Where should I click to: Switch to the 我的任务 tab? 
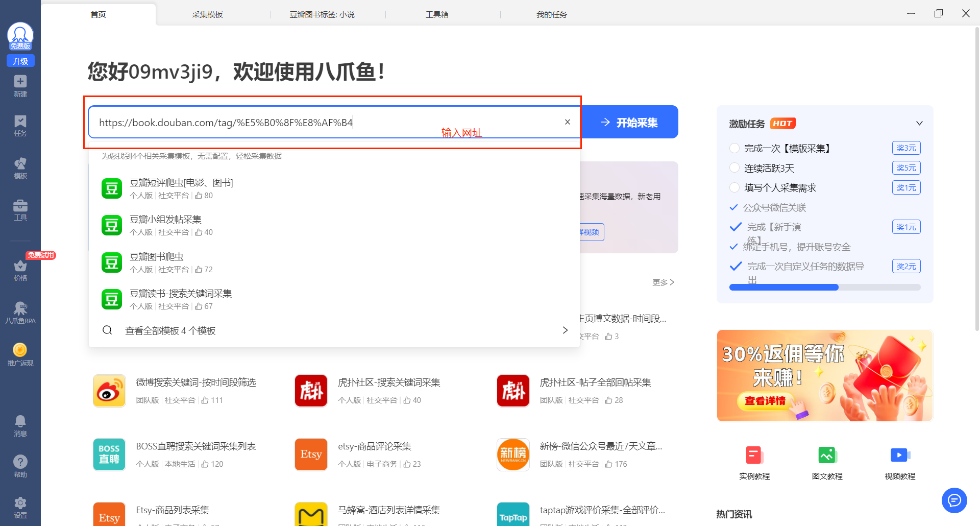[552, 14]
